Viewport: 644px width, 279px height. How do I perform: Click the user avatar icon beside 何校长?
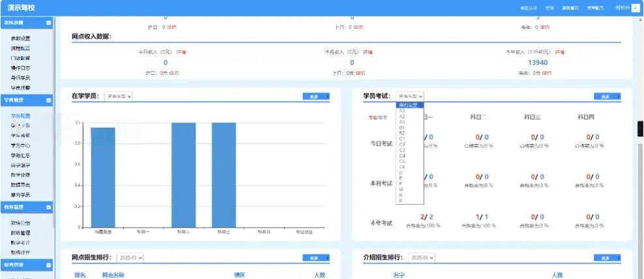coord(636,8)
